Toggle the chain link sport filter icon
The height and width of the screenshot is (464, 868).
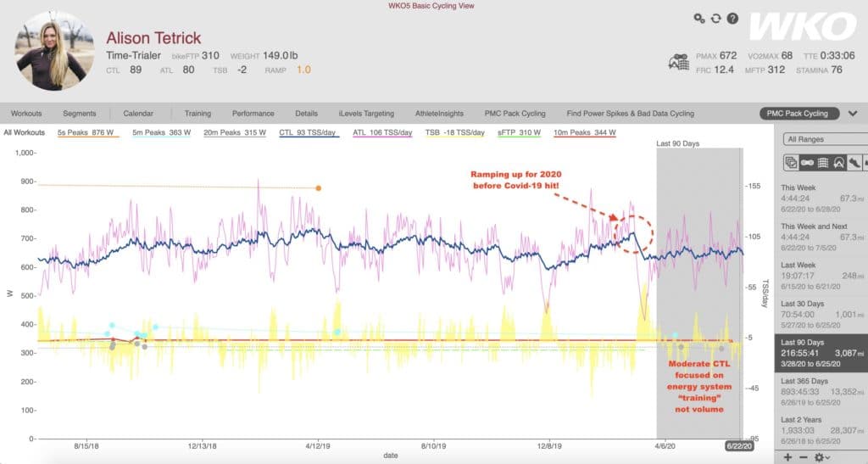click(x=807, y=162)
